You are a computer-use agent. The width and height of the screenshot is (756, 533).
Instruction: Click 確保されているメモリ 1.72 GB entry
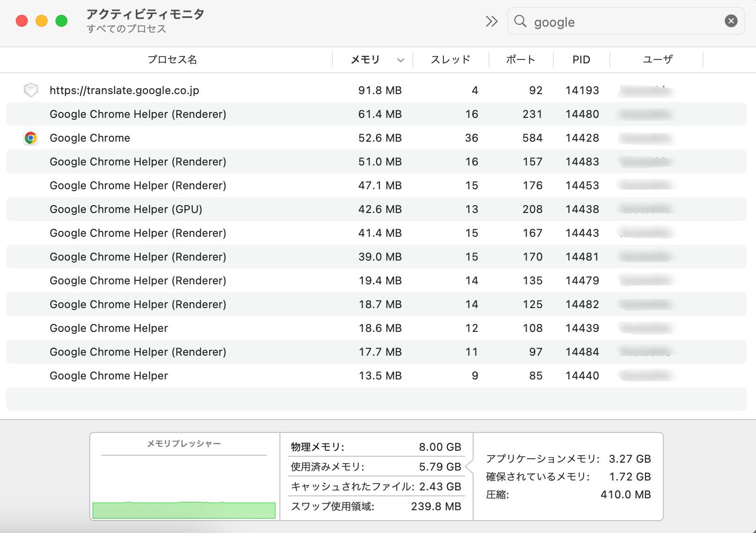tap(568, 477)
